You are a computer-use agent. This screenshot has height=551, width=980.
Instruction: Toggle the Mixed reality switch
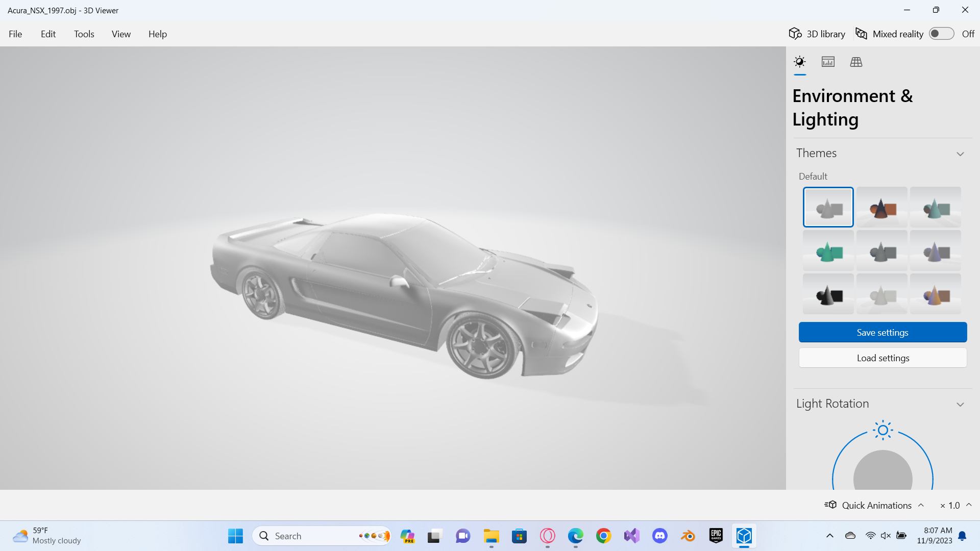point(941,34)
